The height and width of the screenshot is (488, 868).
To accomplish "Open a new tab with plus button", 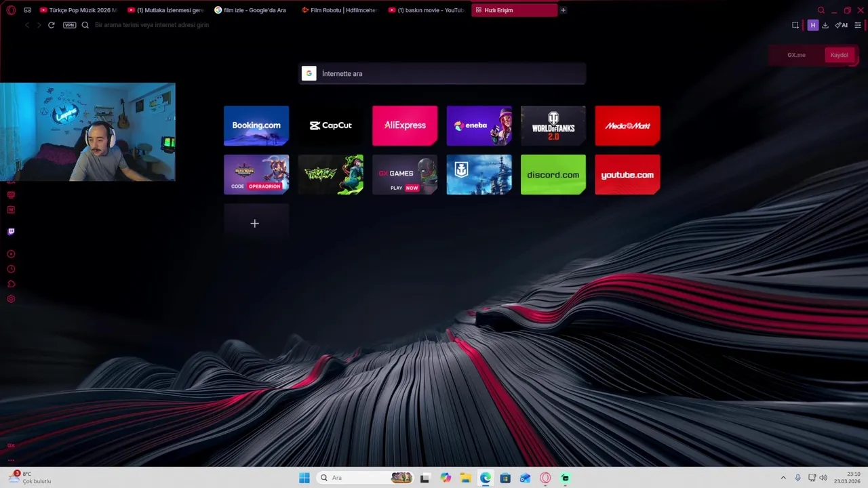I will click(563, 10).
